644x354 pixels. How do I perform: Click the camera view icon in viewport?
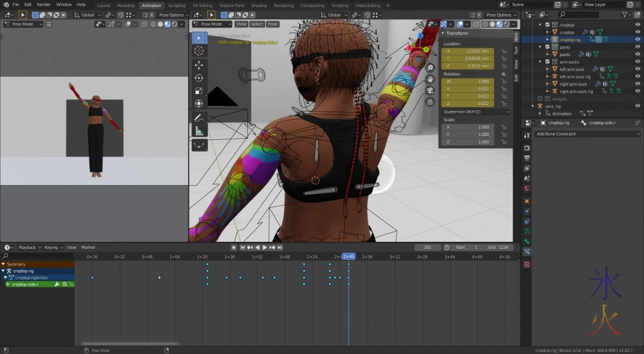click(430, 90)
